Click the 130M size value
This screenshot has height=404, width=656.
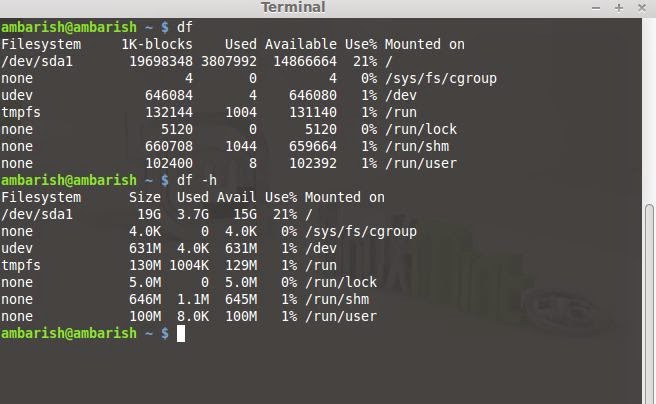tap(145, 266)
